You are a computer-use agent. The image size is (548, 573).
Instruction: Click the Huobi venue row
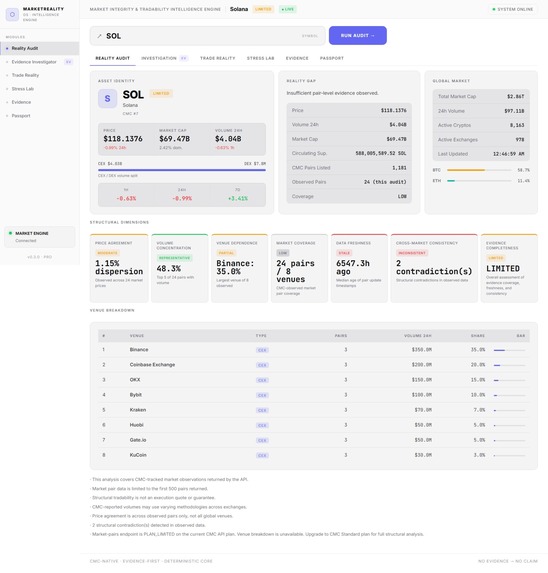(x=314, y=425)
